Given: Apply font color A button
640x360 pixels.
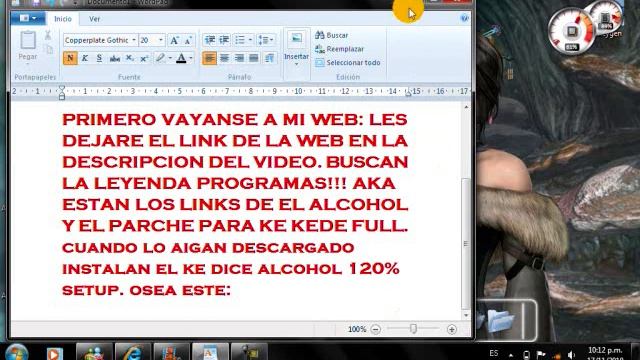Looking at the screenshot, I should tap(181, 58).
